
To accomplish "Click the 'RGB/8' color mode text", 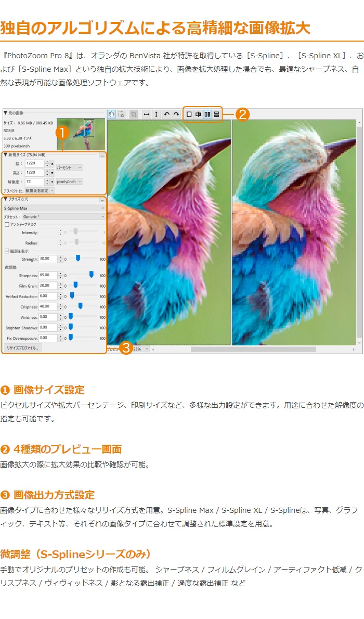I will pyautogui.click(x=9, y=130).
